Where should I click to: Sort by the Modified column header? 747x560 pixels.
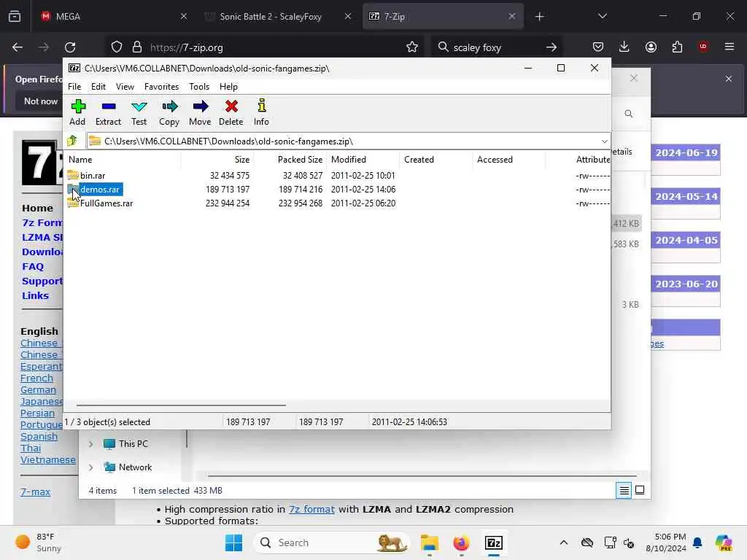point(363,160)
